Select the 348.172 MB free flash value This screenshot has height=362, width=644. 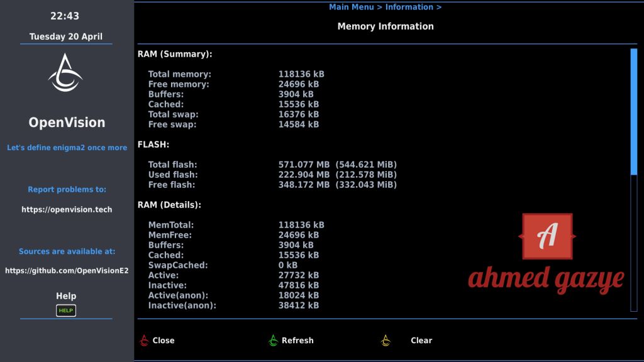click(x=304, y=185)
